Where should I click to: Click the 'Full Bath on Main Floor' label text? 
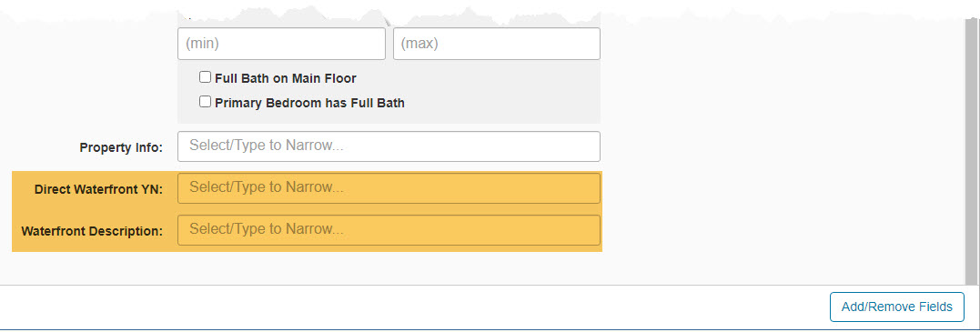click(286, 79)
